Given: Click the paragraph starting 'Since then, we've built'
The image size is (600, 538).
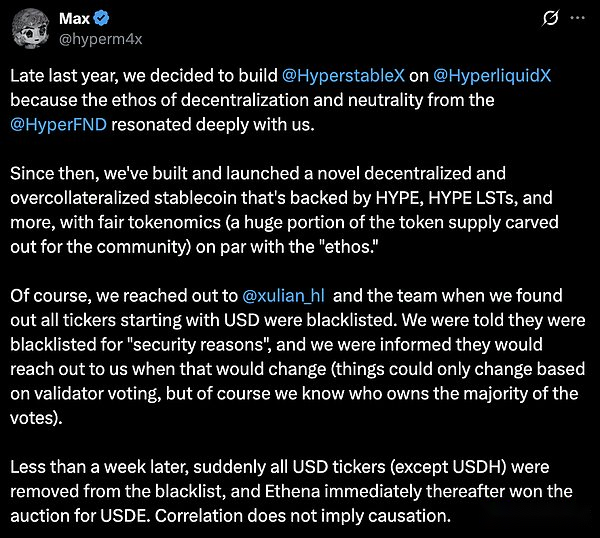Looking at the screenshot, I should [x=284, y=210].
